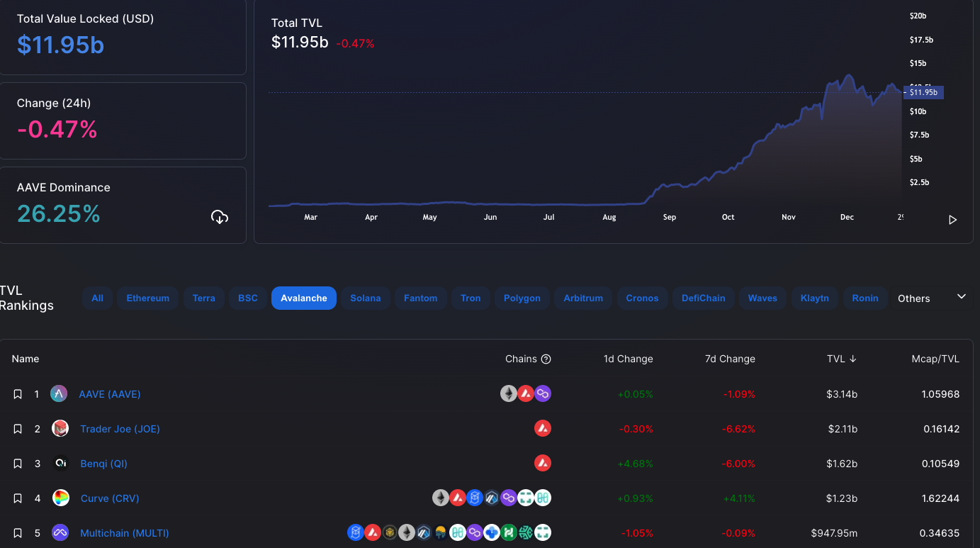The height and width of the screenshot is (548, 980).
Task: Click the Trader Joe protocol logo
Action: click(x=60, y=429)
